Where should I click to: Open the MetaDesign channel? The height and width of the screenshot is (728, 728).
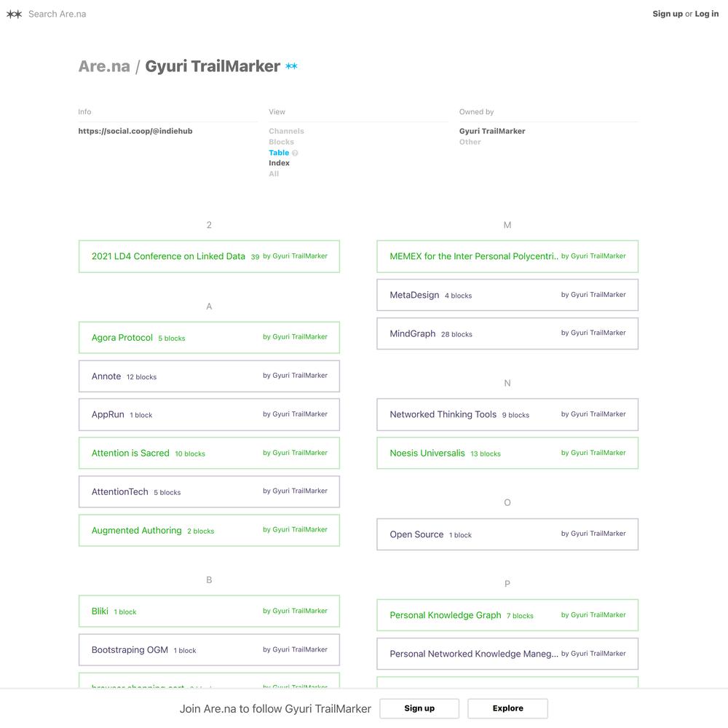tap(507, 295)
